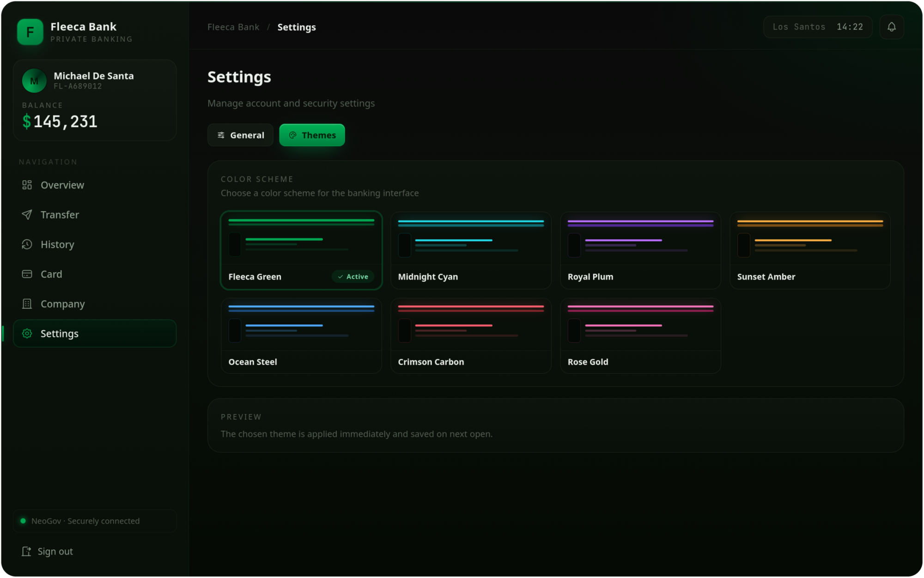Click the NeoGov Securely connected status
924x578 pixels.
pyautogui.click(x=95, y=521)
